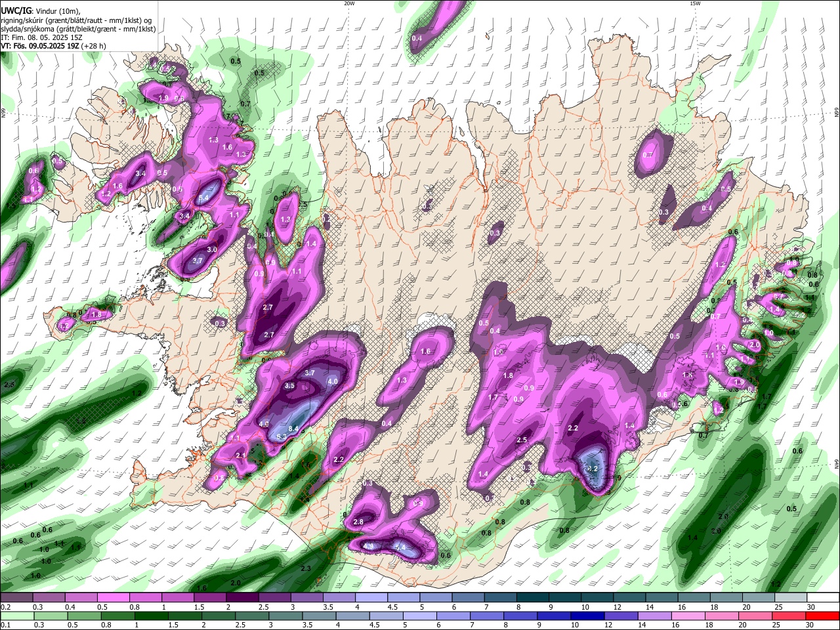Viewport: 840px width, 630px height.
Task: Click the '20W' longitude label
Action: tap(349, 3)
